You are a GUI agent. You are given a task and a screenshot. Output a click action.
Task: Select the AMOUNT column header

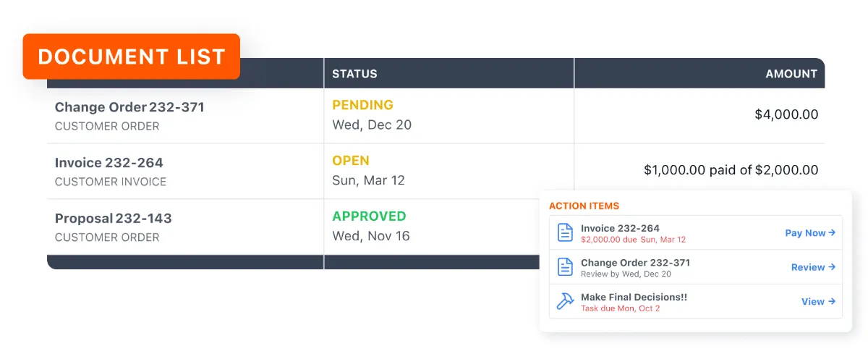(791, 74)
